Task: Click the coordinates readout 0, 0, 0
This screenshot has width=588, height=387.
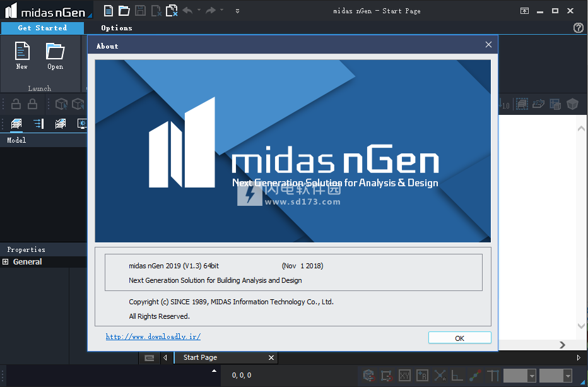Action: [242, 376]
